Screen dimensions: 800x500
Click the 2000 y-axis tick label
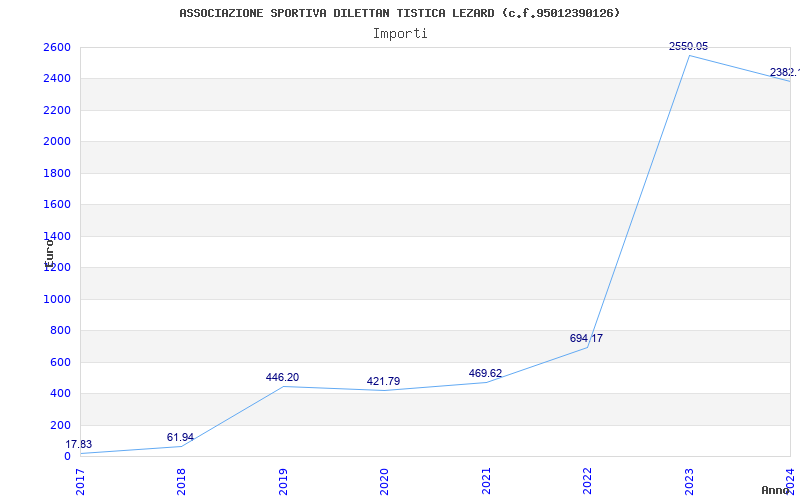(57, 141)
